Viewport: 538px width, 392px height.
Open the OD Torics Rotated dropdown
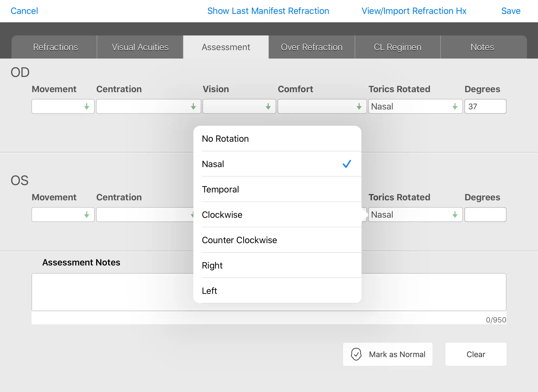click(415, 106)
